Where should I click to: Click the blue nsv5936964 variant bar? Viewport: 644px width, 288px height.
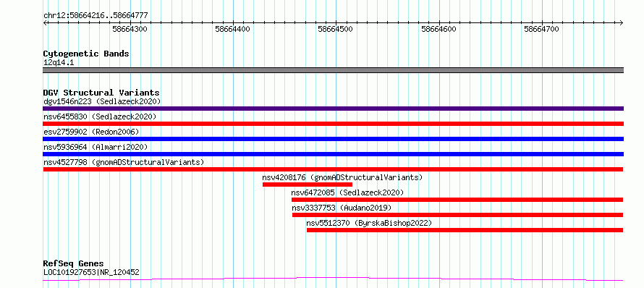333,154
